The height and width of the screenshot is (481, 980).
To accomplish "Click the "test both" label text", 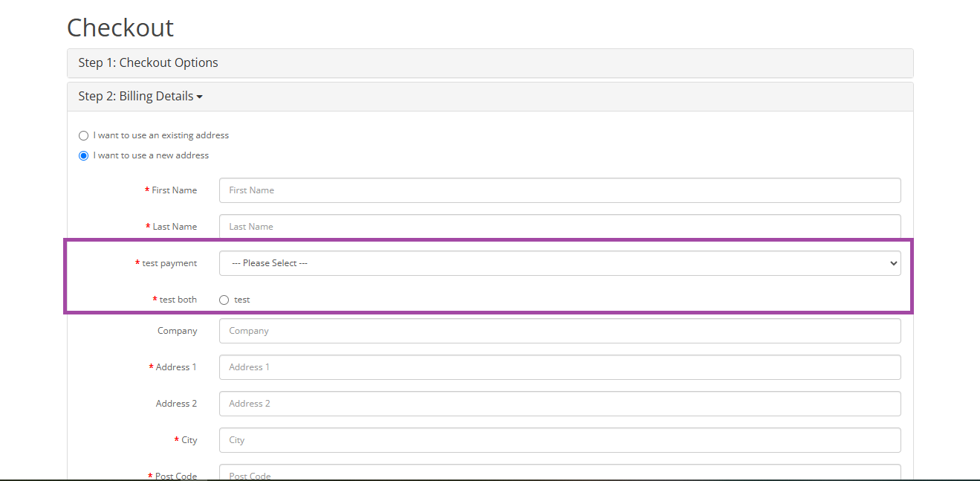I will point(178,300).
